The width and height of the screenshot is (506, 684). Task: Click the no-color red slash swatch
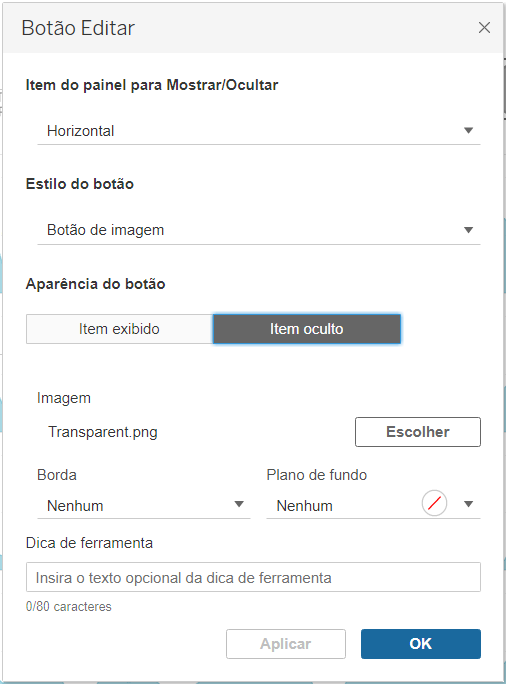pyautogui.click(x=434, y=503)
